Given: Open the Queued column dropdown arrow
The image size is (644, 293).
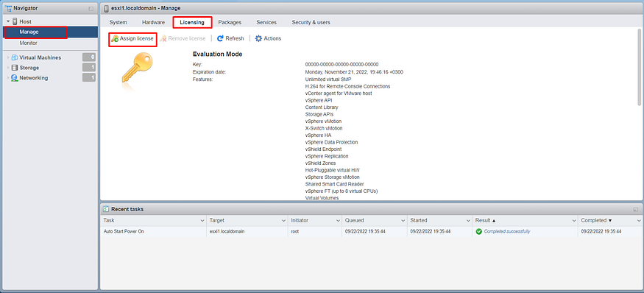Looking at the screenshot, I should 403,221.
